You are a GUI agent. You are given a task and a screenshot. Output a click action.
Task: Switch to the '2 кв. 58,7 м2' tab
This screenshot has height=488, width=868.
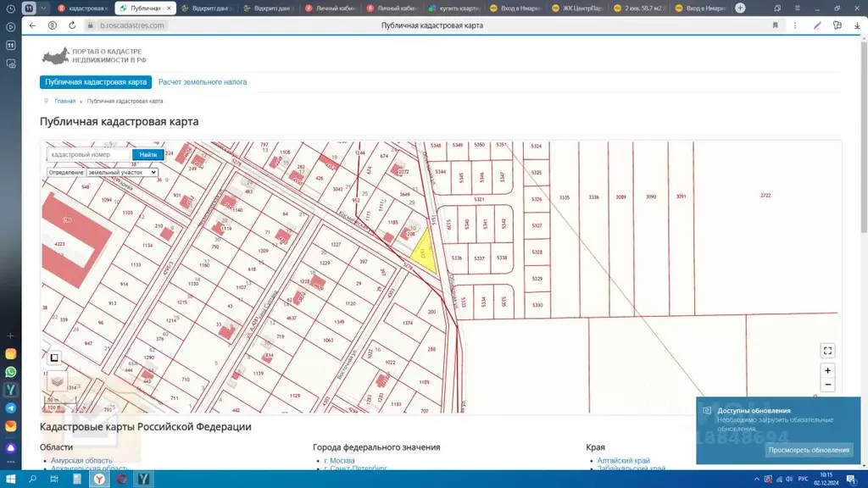pyautogui.click(x=639, y=8)
